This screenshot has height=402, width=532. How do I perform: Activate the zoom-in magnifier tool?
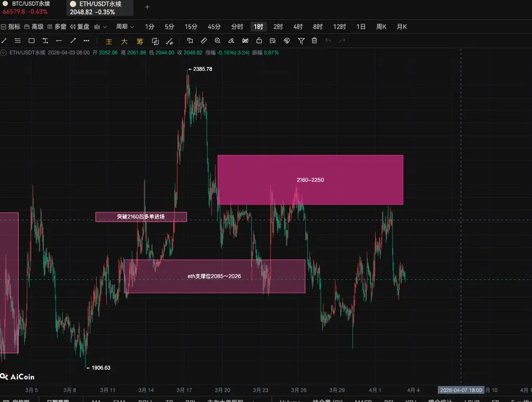coord(218,41)
